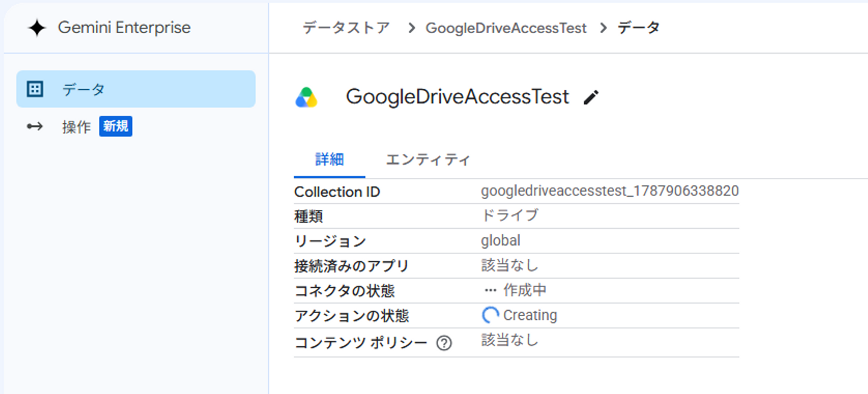Open 操作 in the sidebar
868x394 pixels.
coord(77,127)
